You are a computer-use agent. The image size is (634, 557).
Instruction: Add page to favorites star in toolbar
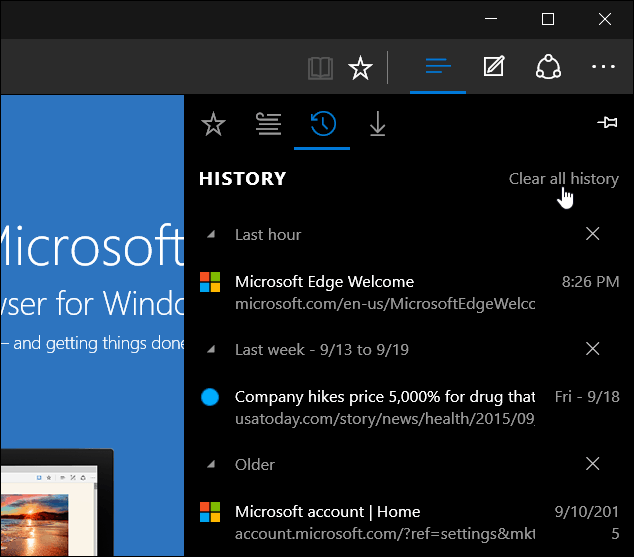(x=360, y=68)
